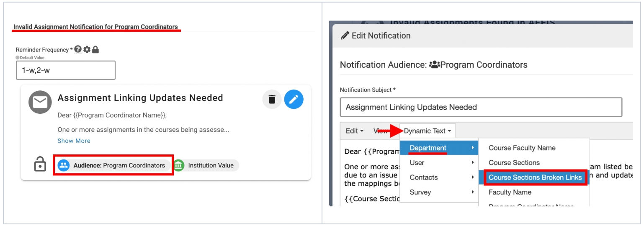Delete the notification with trash icon
644x226 pixels.
point(272,100)
